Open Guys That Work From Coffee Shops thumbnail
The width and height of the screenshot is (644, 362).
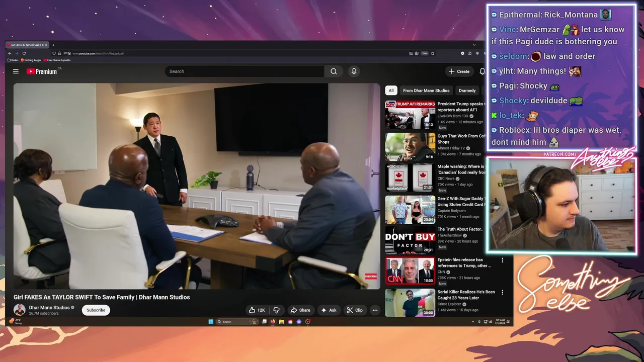tap(410, 147)
